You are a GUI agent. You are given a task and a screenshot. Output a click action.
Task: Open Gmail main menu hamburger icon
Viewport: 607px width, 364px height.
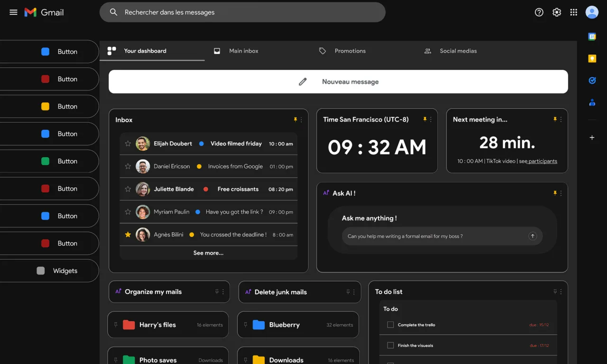13,12
